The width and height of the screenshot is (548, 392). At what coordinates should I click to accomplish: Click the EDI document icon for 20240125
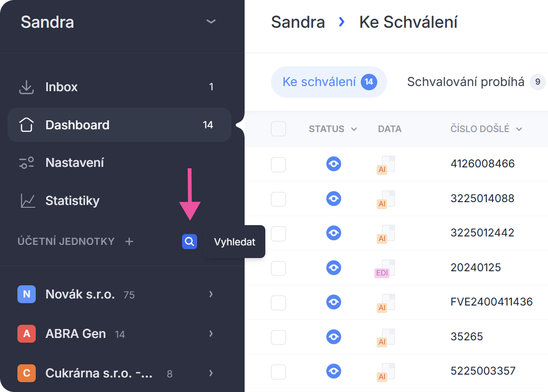[x=385, y=268]
